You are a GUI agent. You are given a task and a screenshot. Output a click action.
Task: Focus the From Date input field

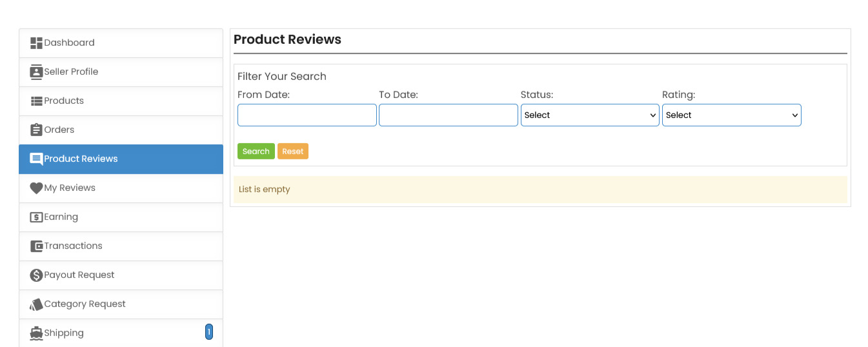(x=307, y=115)
